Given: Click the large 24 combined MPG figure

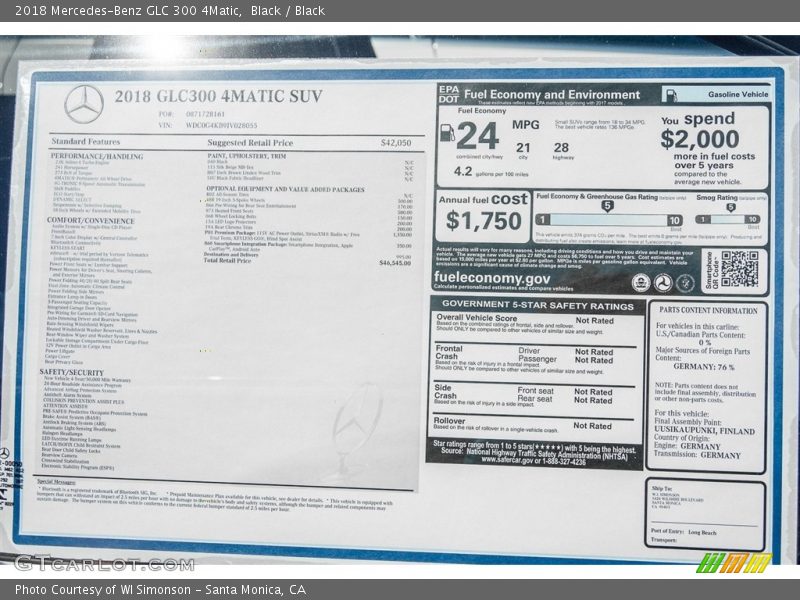Looking at the screenshot, I should tap(477, 136).
